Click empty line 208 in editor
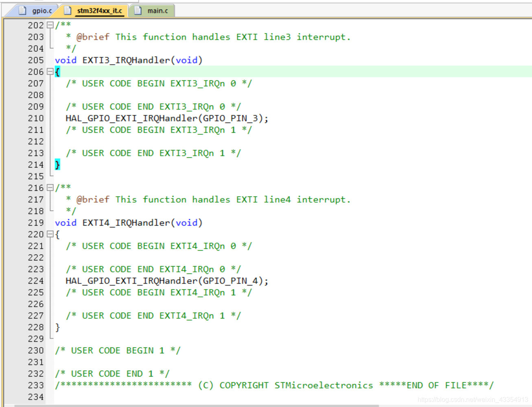Screen dimensions: 532x407 [x=293, y=95]
